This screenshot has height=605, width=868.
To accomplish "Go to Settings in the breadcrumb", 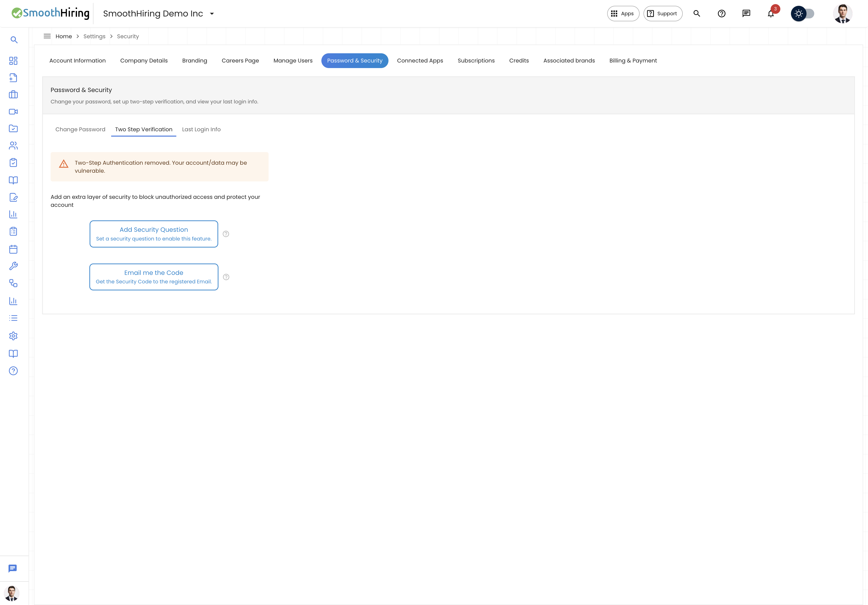I will pos(94,36).
